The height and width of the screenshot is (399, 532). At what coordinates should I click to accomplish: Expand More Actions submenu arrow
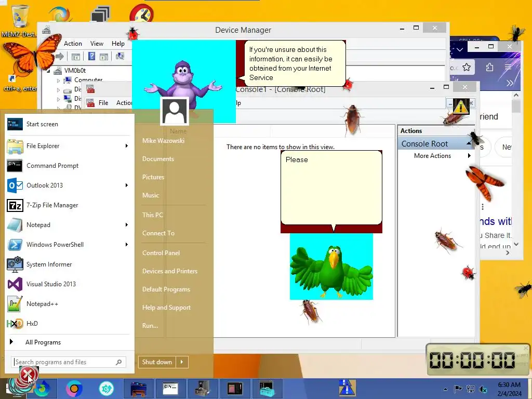(x=469, y=156)
